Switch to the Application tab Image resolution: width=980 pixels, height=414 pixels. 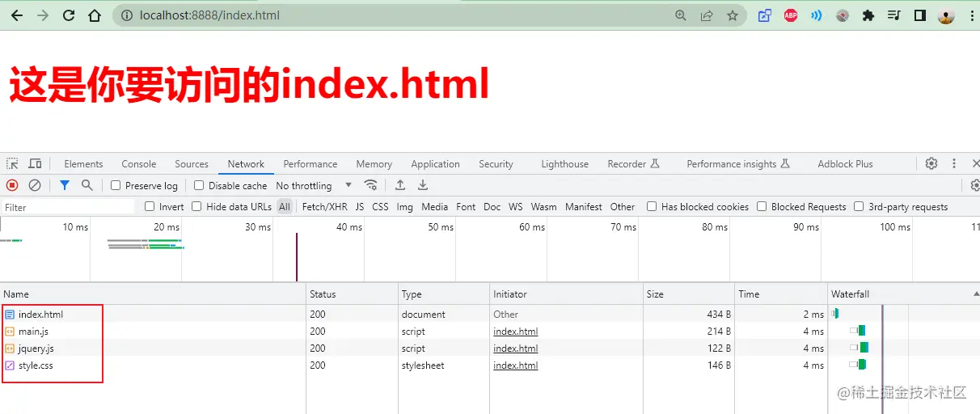point(435,163)
